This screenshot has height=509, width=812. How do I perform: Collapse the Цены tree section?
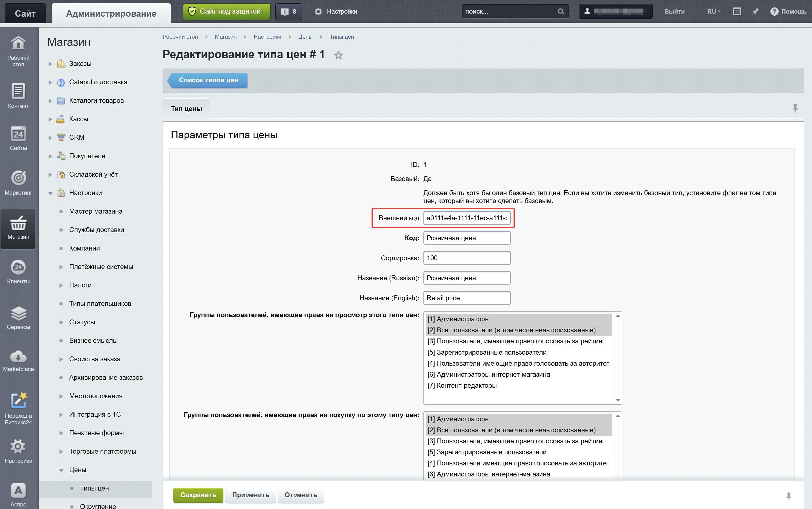coord(61,470)
